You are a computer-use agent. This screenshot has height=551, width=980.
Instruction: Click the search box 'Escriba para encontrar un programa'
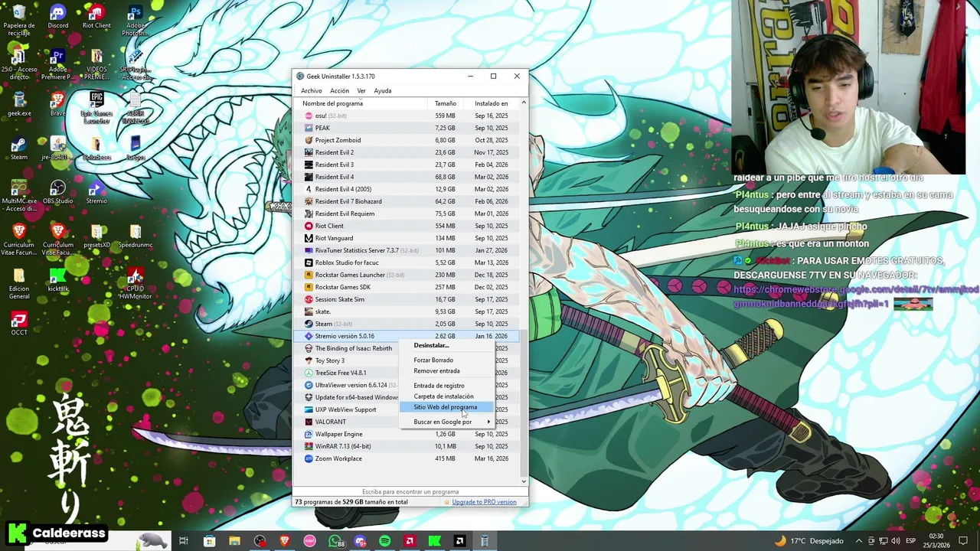pyautogui.click(x=410, y=492)
